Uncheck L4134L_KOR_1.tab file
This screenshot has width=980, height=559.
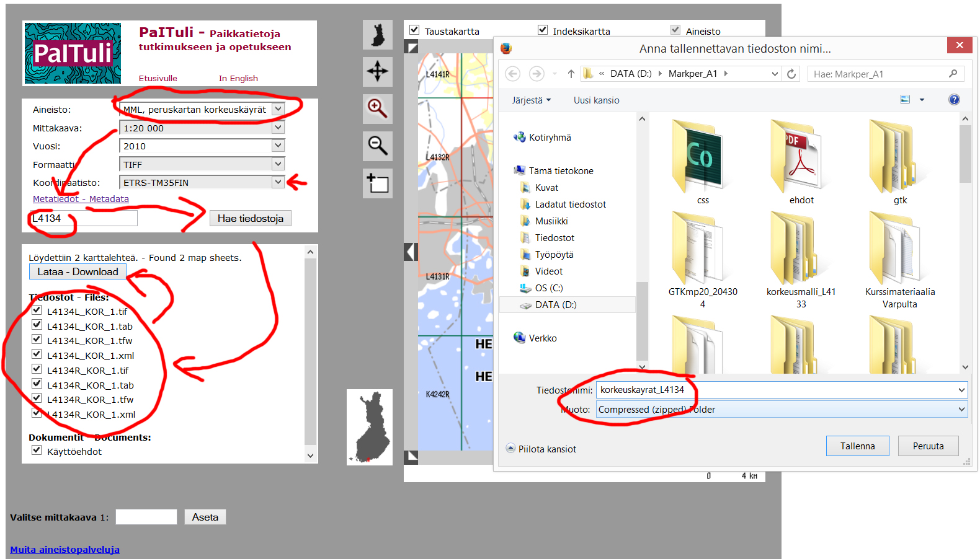tap(37, 325)
